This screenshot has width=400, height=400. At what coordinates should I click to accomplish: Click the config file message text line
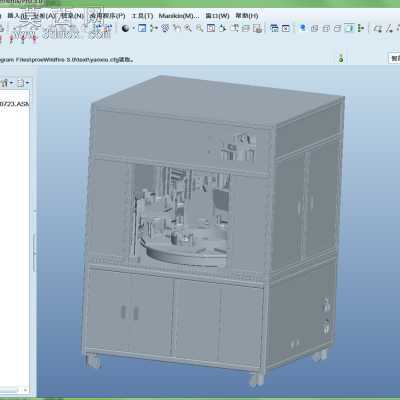click(x=67, y=60)
